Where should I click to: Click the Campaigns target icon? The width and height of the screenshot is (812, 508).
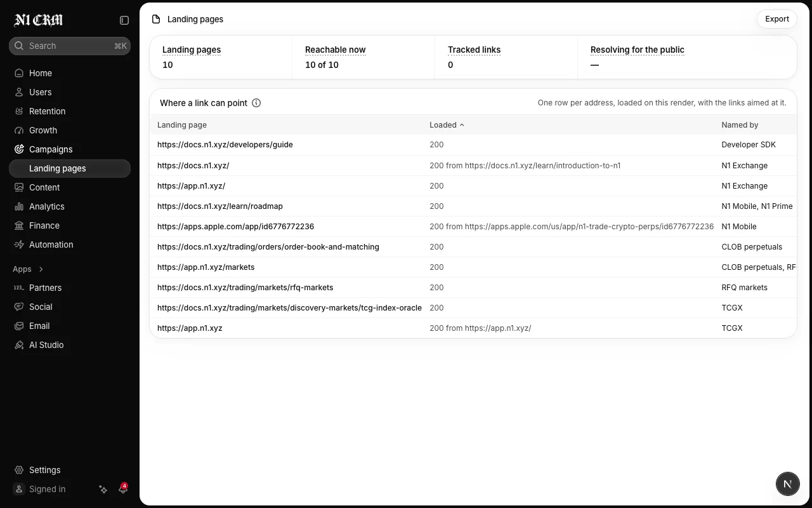[x=19, y=149]
